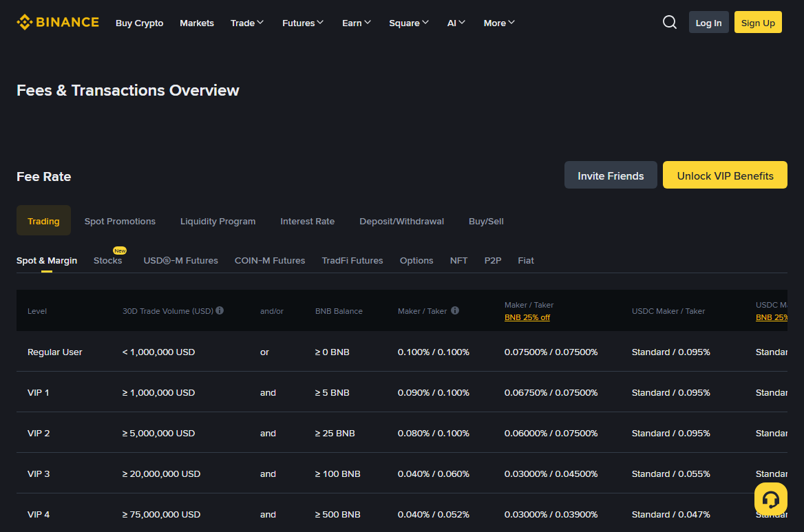Click the VIP 3 level cell
Viewport: 804px width, 532px height.
click(39, 474)
